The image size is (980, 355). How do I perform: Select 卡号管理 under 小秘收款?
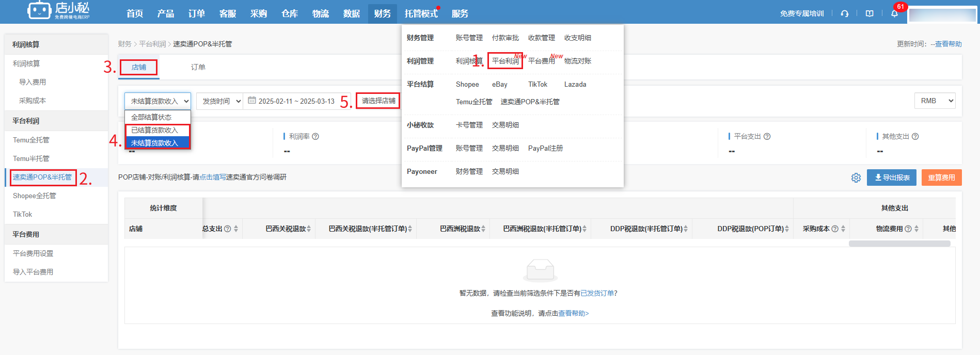[469, 125]
